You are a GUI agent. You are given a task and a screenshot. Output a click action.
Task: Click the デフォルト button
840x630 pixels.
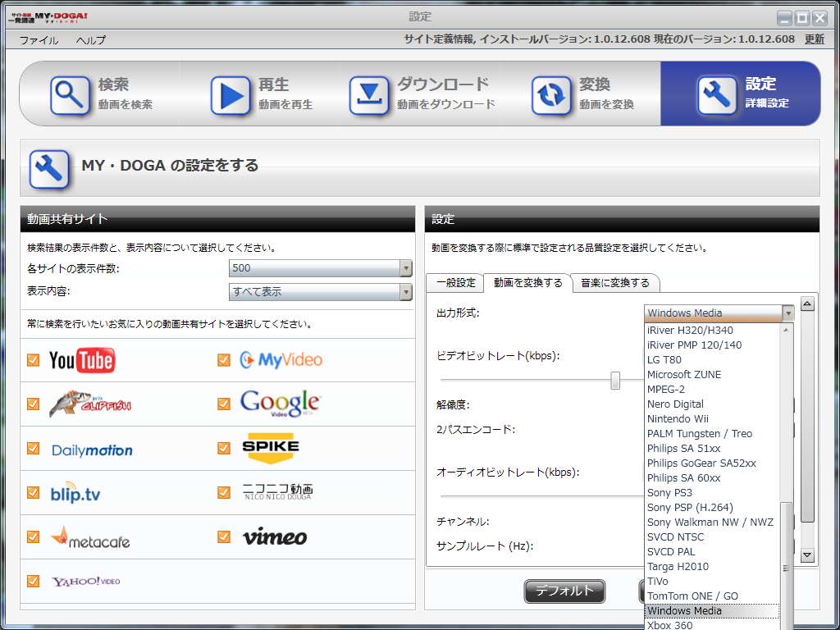click(x=564, y=591)
